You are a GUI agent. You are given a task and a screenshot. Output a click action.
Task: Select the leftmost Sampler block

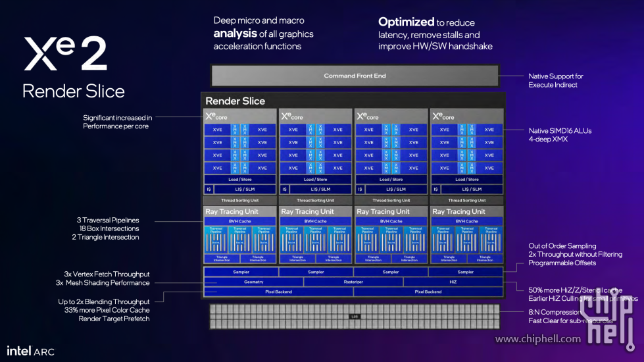point(241,272)
